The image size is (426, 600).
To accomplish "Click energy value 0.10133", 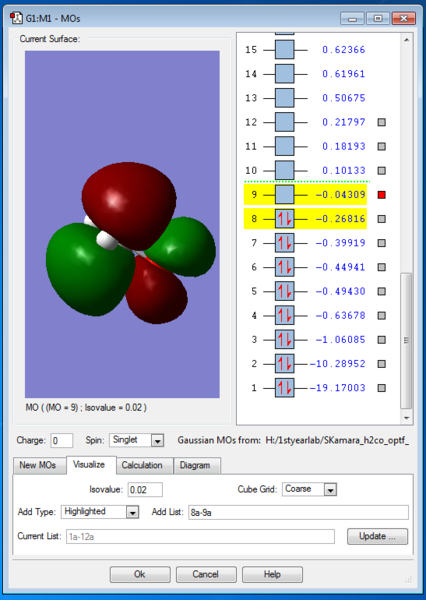I will 344,170.
